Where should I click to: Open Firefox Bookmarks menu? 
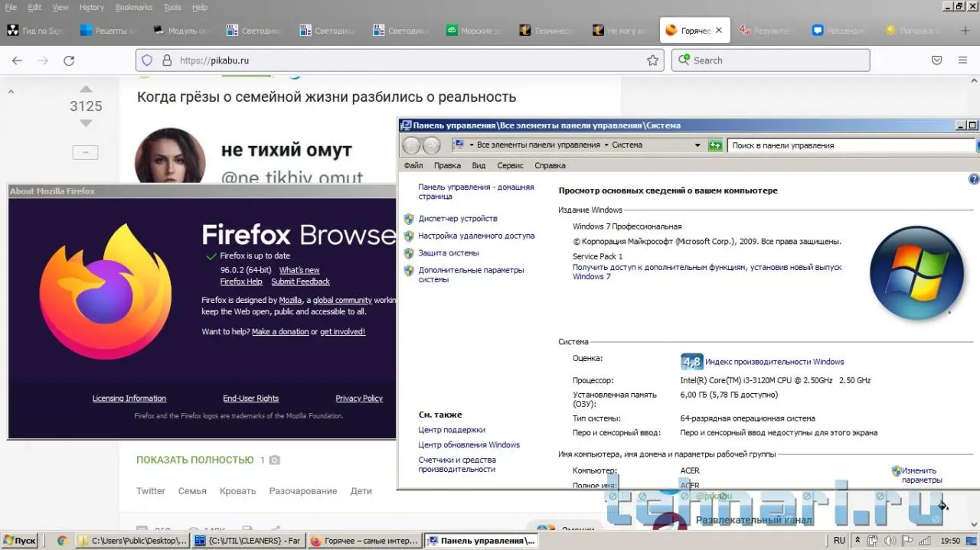click(134, 7)
